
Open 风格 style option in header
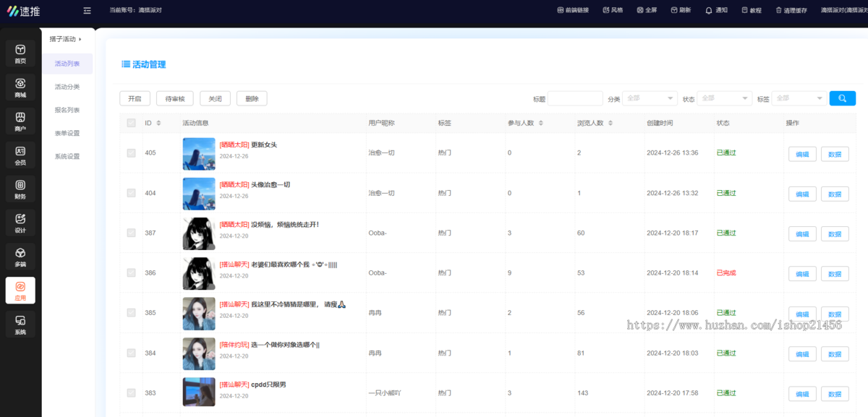click(612, 10)
